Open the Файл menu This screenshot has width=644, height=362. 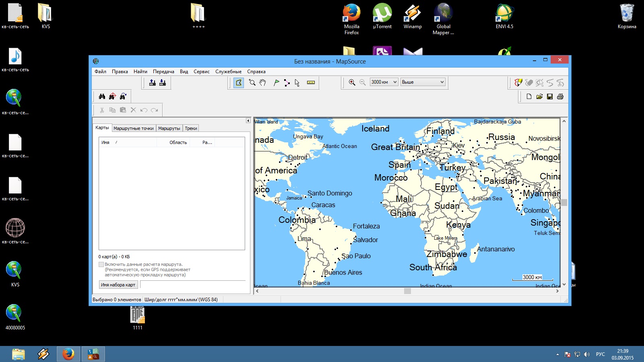pos(100,72)
